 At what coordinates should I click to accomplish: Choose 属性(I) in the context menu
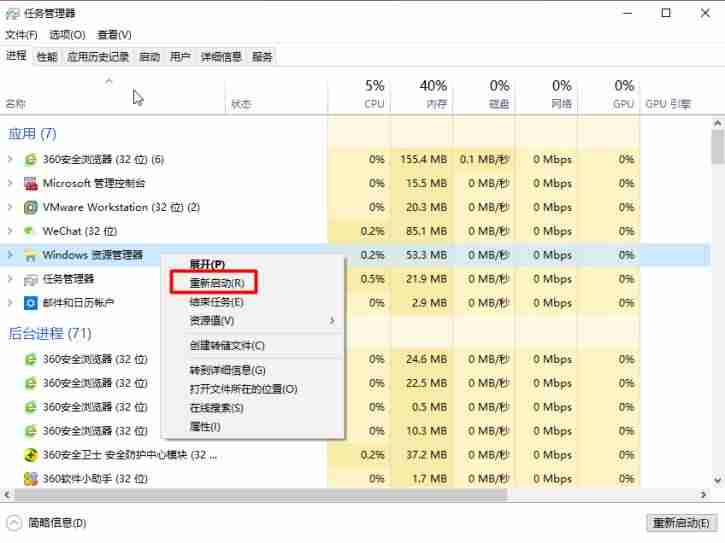(x=205, y=426)
